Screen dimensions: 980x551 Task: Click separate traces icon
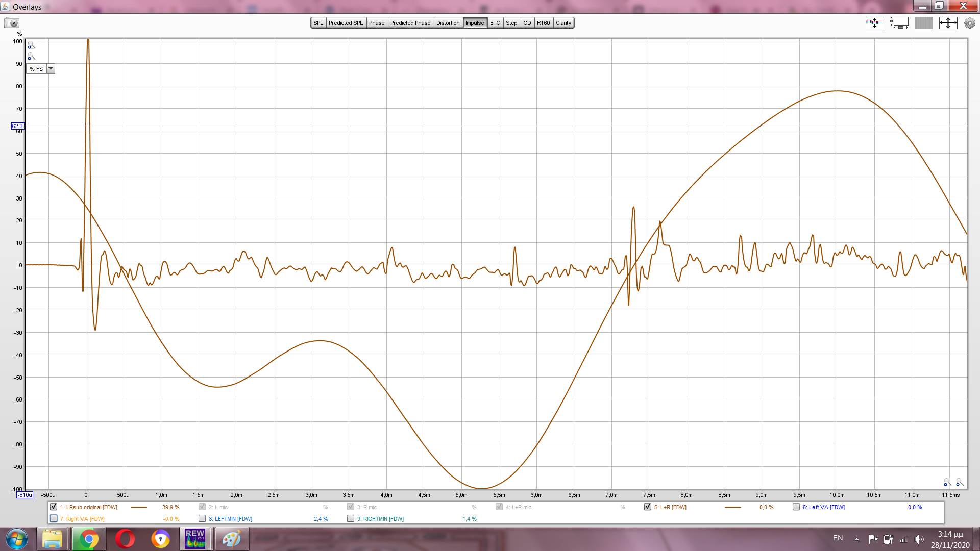(x=874, y=23)
